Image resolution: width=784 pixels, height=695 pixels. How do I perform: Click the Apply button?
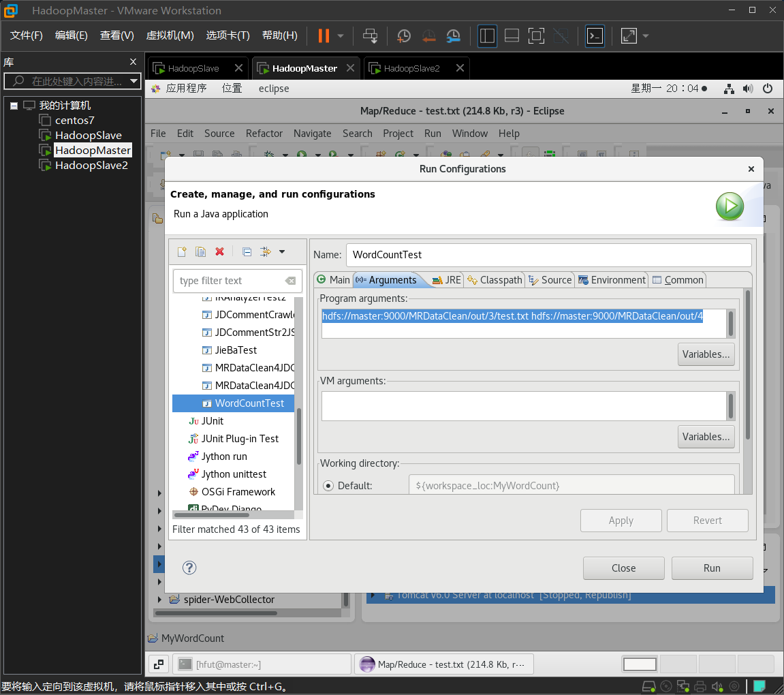pos(621,521)
